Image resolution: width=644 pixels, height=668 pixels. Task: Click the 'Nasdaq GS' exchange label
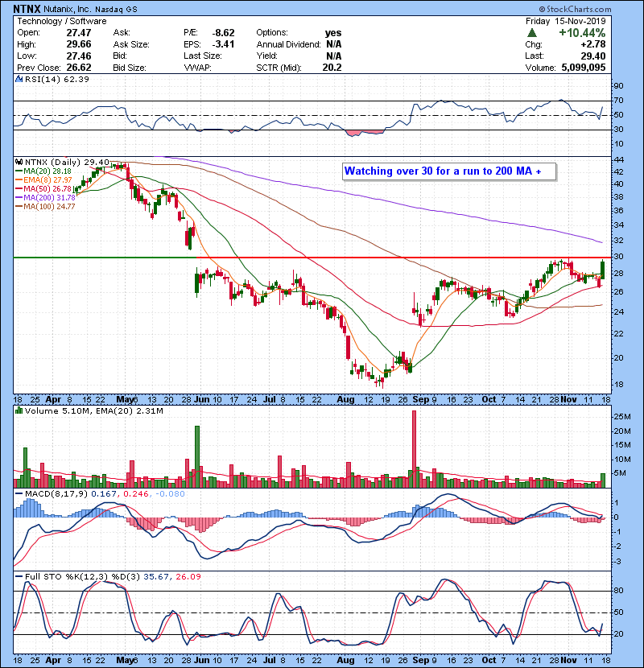[x=116, y=9]
